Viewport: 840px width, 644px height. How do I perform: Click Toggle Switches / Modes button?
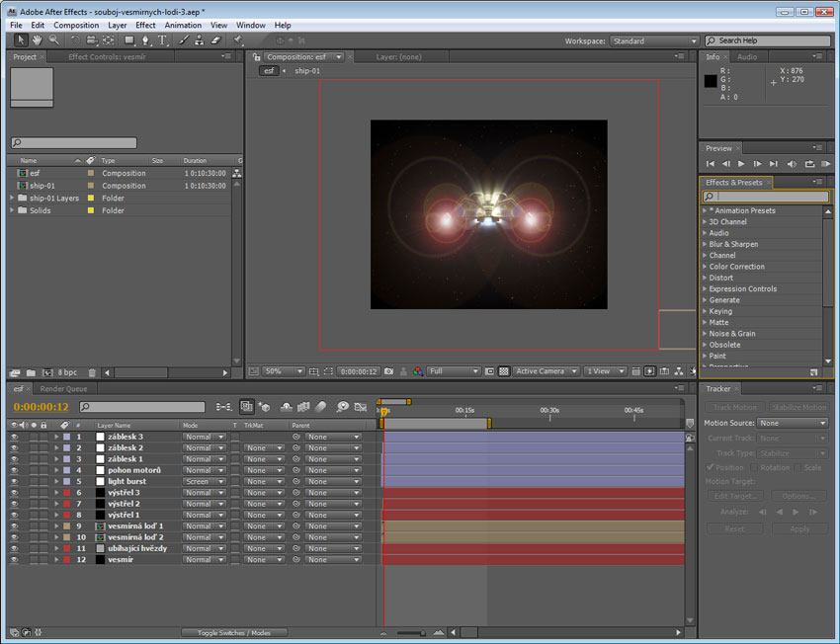tap(234, 633)
